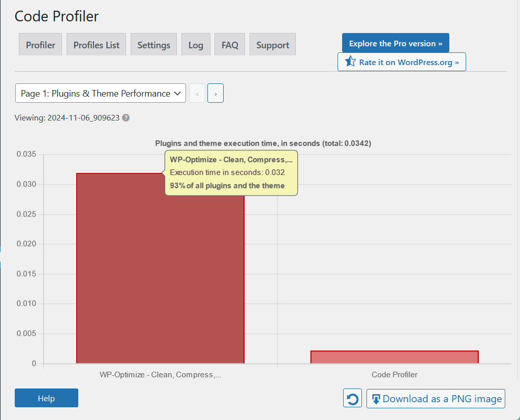Click the star icon on rate button

(x=350, y=62)
